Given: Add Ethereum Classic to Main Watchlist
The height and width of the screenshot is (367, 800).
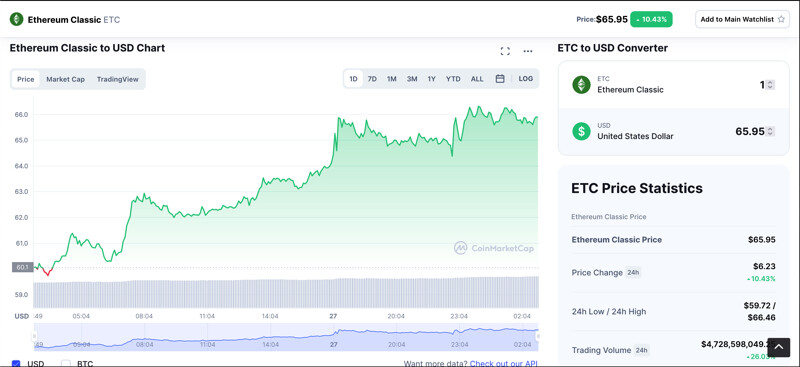Looking at the screenshot, I should point(742,19).
